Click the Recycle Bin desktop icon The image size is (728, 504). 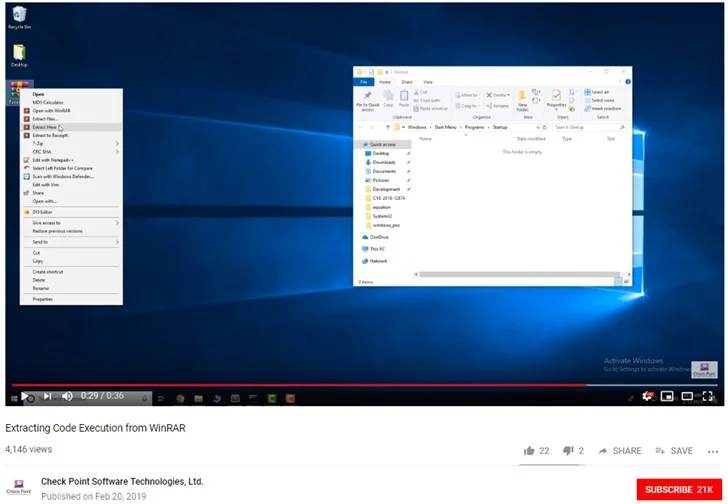pyautogui.click(x=19, y=18)
